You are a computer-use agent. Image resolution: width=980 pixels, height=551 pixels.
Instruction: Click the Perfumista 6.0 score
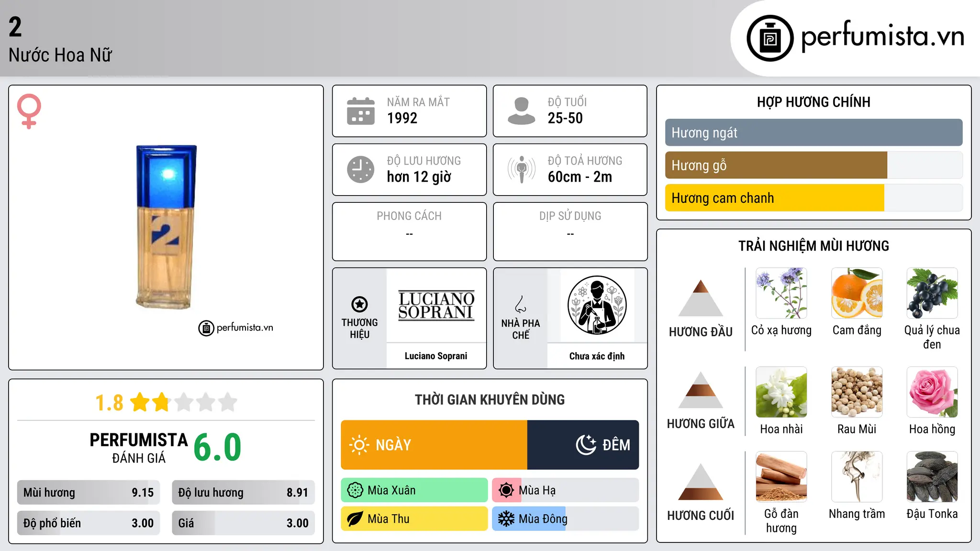218,447
